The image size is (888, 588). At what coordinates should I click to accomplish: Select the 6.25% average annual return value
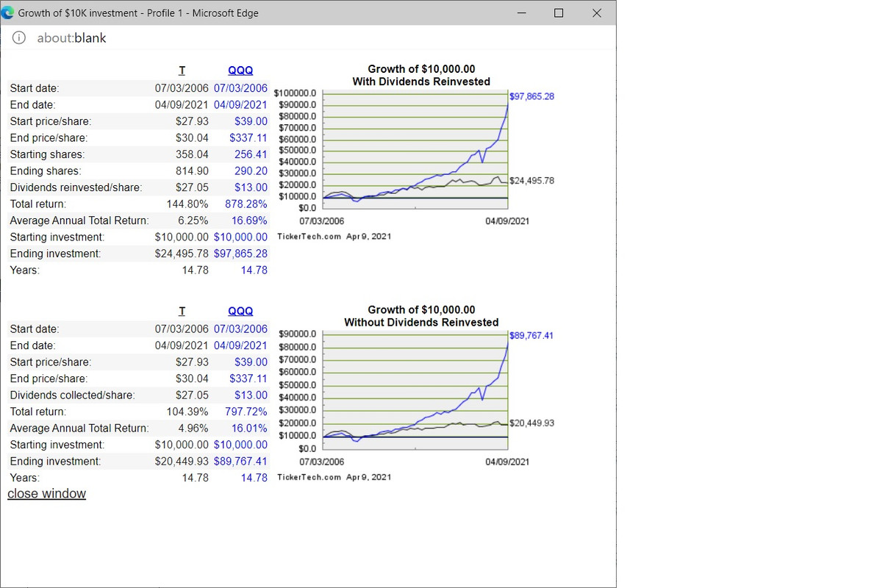pos(193,220)
